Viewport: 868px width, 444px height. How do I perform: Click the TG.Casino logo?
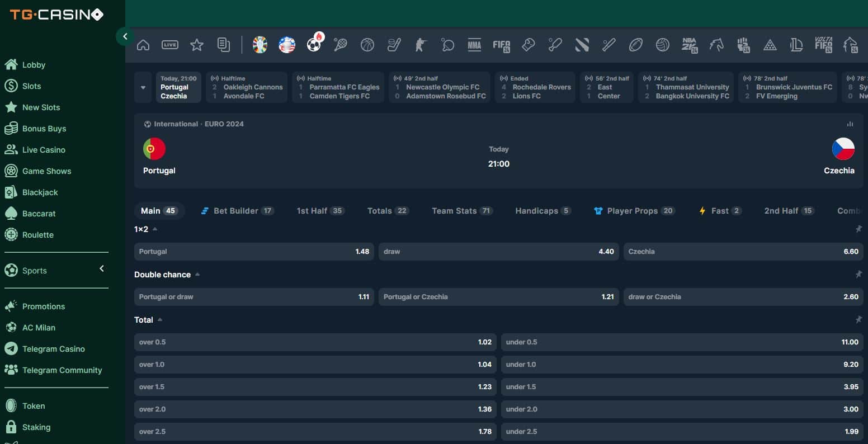(56, 15)
